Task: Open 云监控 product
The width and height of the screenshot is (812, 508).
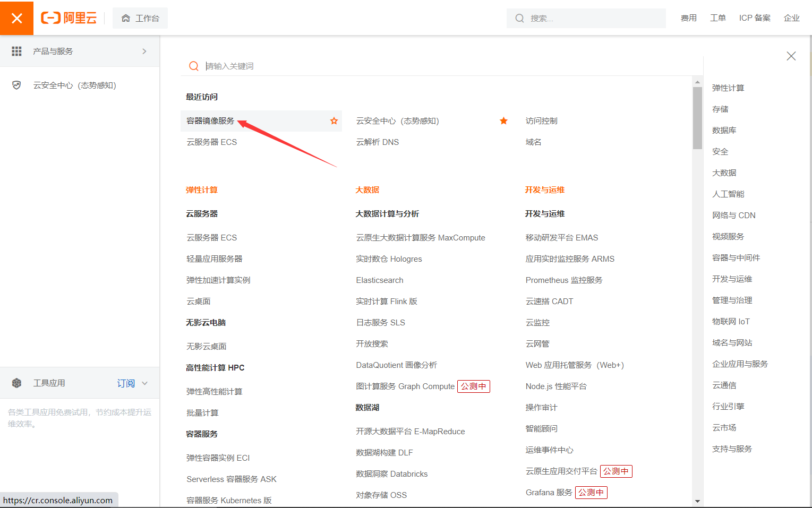Action: pos(537,323)
